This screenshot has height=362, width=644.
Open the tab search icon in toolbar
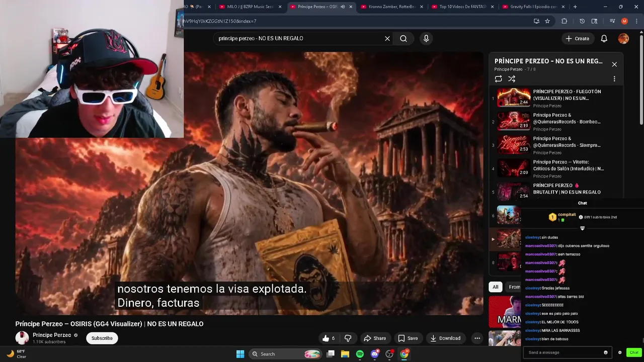[594, 21]
